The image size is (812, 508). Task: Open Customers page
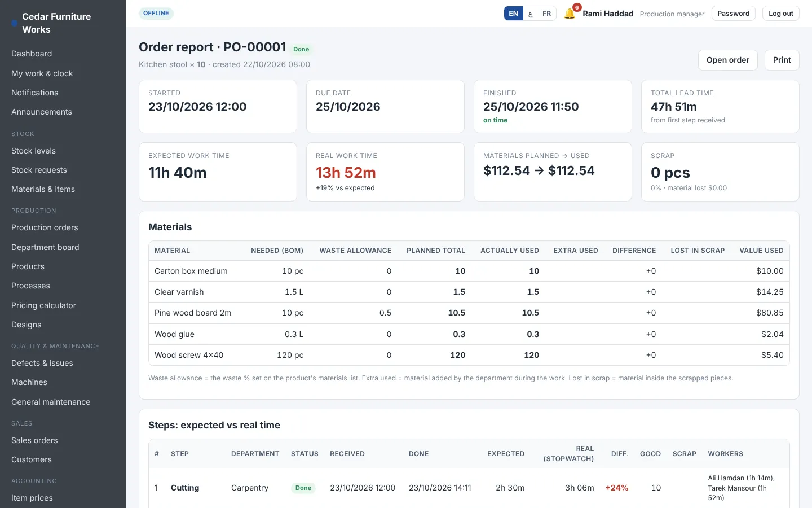coord(32,459)
